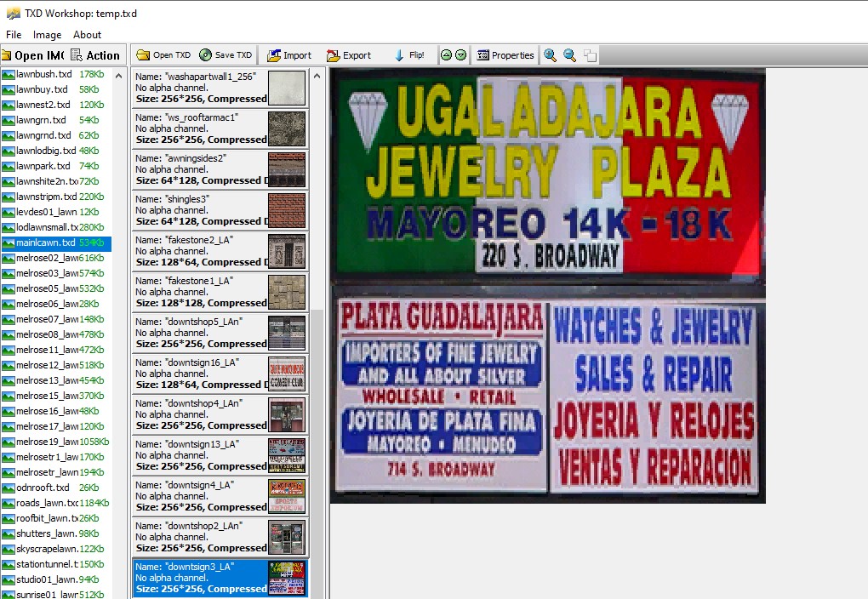Click the Open IMG button

(x=33, y=55)
